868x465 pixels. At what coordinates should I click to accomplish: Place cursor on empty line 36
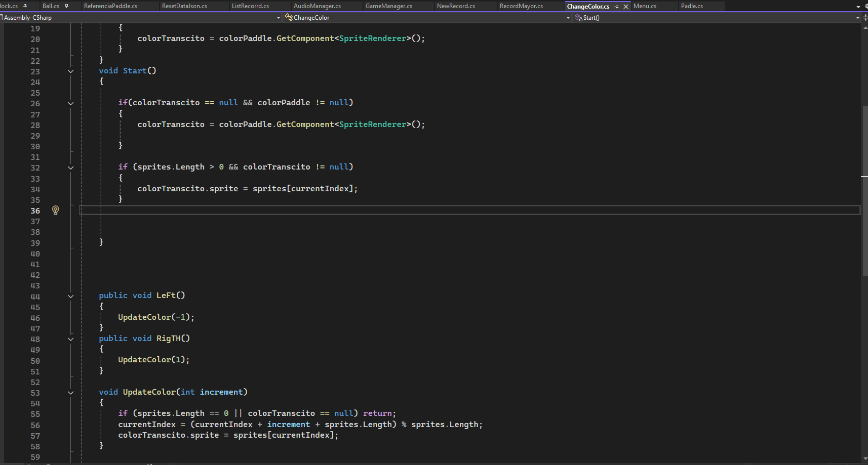click(x=470, y=210)
